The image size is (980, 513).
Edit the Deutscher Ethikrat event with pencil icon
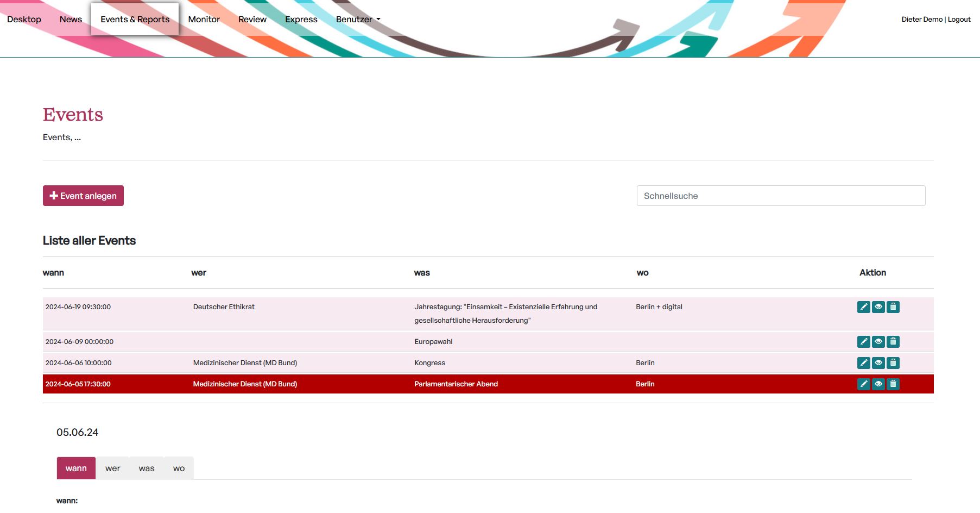click(x=863, y=307)
